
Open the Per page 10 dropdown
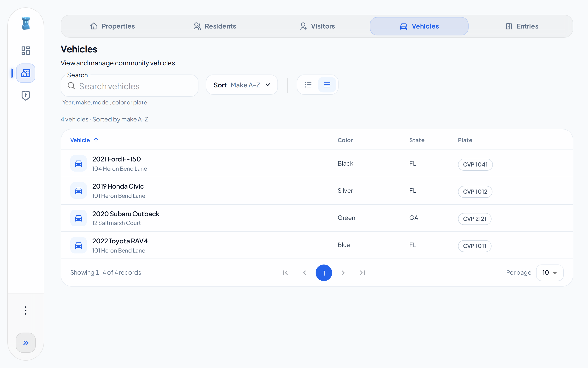[550, 273]
